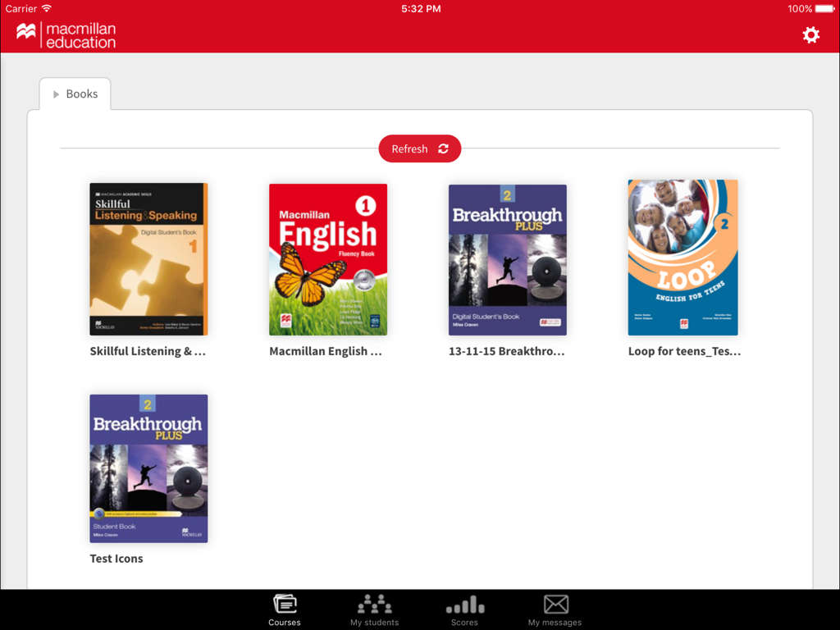Screen dimensions: 840x630
Task: Open Scores via the bar chart icon
Action: (464, 604)
